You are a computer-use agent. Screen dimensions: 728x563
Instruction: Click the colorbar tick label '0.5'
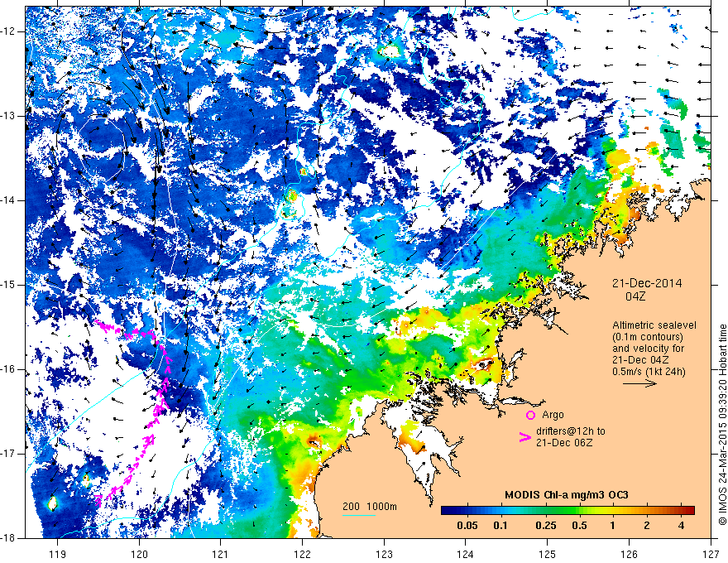tap(579, 526)
